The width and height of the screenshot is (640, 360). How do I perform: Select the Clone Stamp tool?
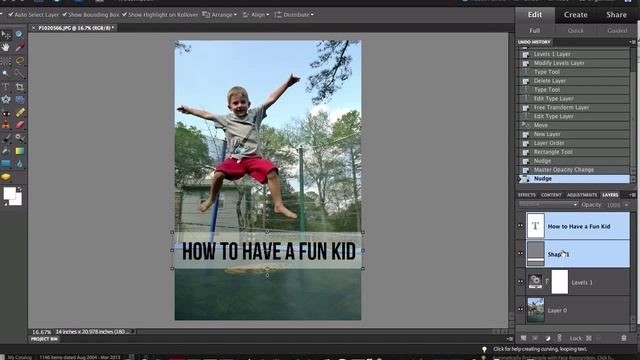pyautogui.click(x=6, y=125)
